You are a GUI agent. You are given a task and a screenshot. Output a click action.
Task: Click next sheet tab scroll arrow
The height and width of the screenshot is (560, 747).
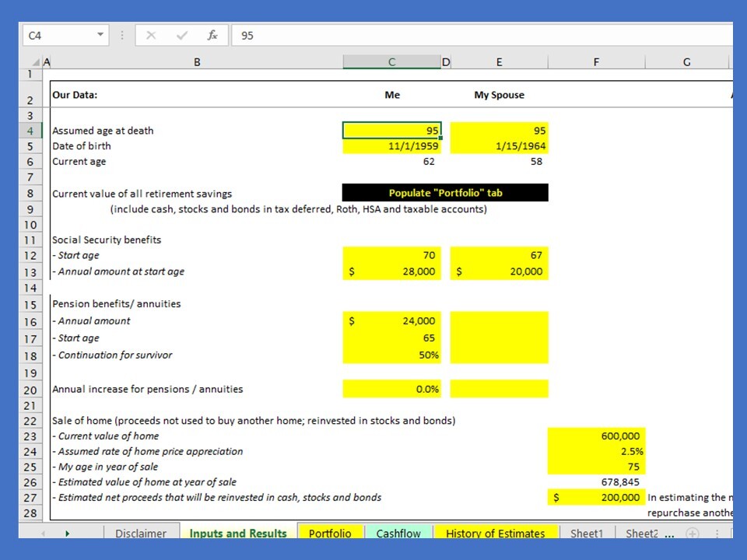click(x=67, y=534)
